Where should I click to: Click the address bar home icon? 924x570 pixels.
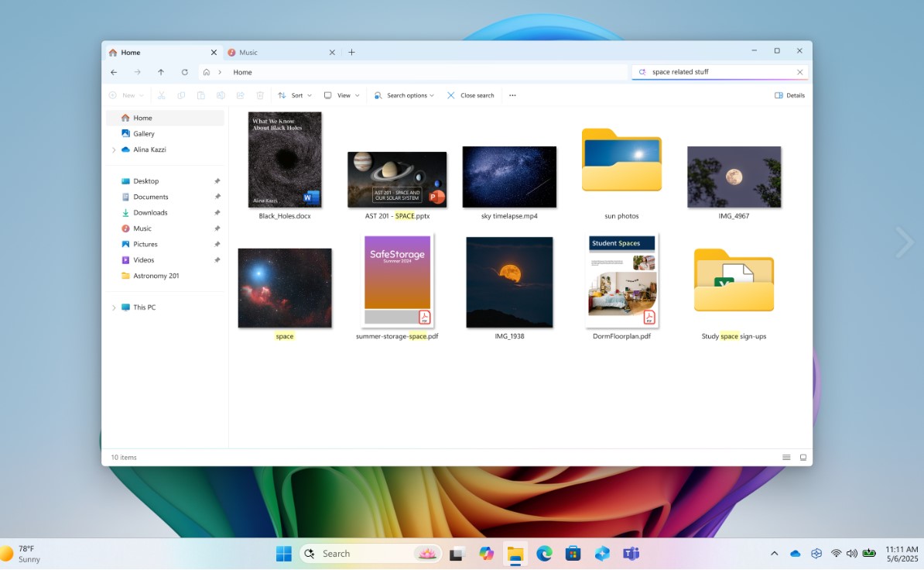tap(207, 72)
